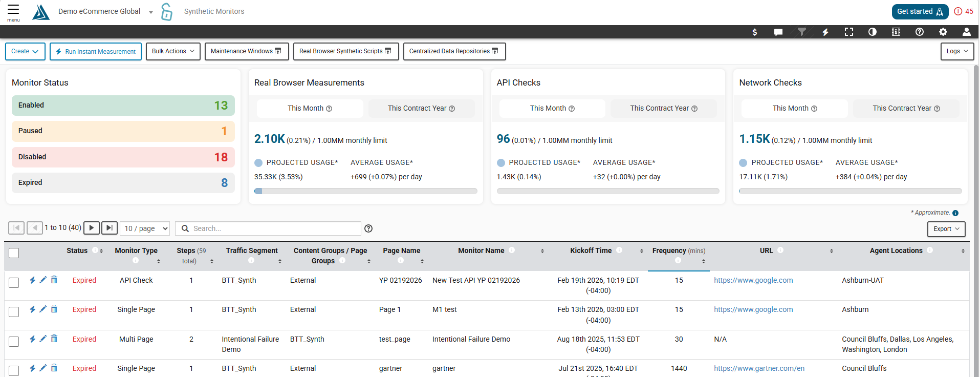Edit the M1 test monitor
This screenshot has height=377, width=980.
(43, 309)
